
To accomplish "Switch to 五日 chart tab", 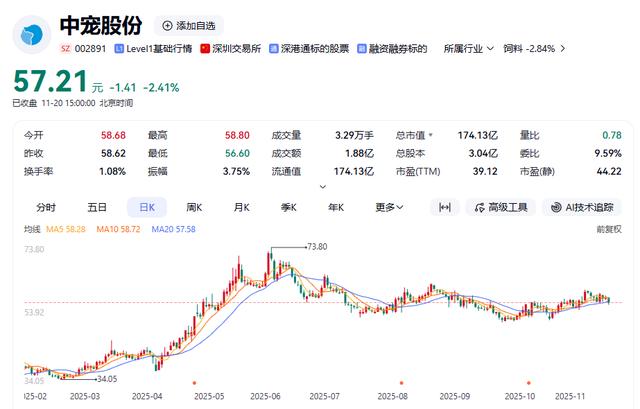I will [x=97, y=207].
